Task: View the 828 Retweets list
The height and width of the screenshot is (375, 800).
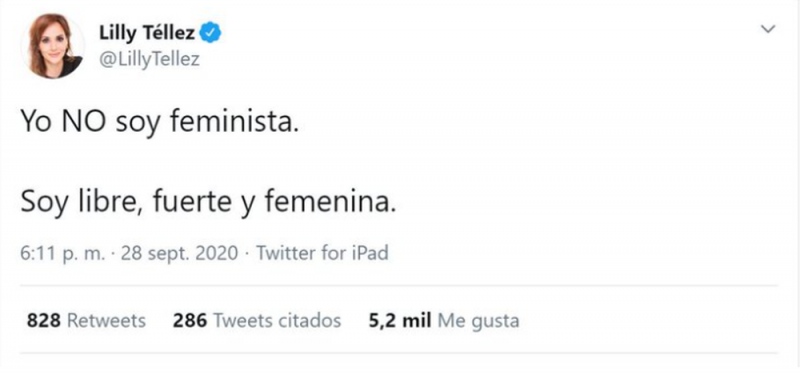Action: tap(86, 321)
